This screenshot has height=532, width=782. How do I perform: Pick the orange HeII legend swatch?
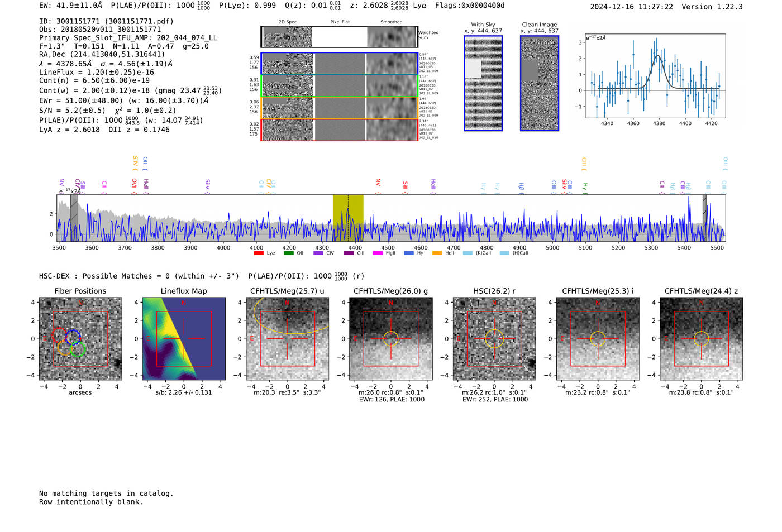437,253
